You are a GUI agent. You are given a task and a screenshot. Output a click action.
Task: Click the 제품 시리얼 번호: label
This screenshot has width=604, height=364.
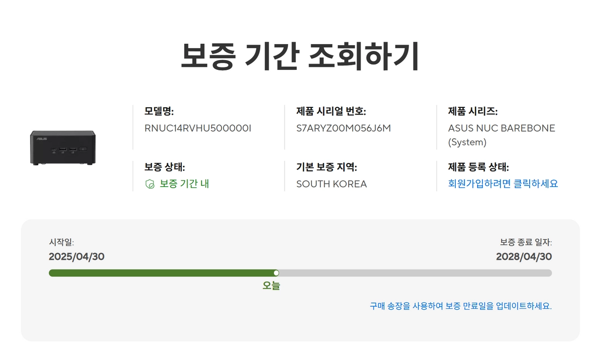click(331, 112)
